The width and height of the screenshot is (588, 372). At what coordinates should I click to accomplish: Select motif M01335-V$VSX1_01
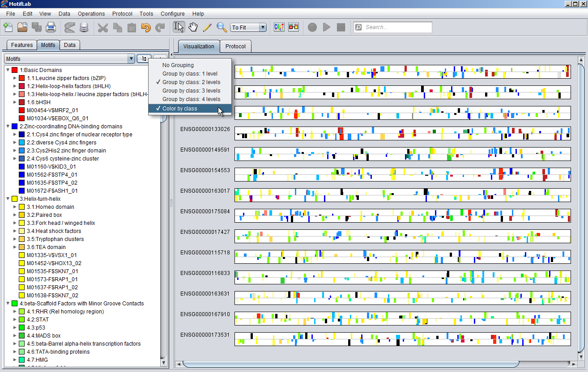52,255
